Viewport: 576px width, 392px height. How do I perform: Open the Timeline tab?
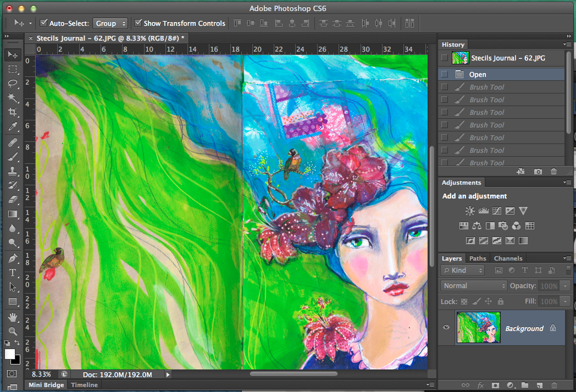pos(85,385)
